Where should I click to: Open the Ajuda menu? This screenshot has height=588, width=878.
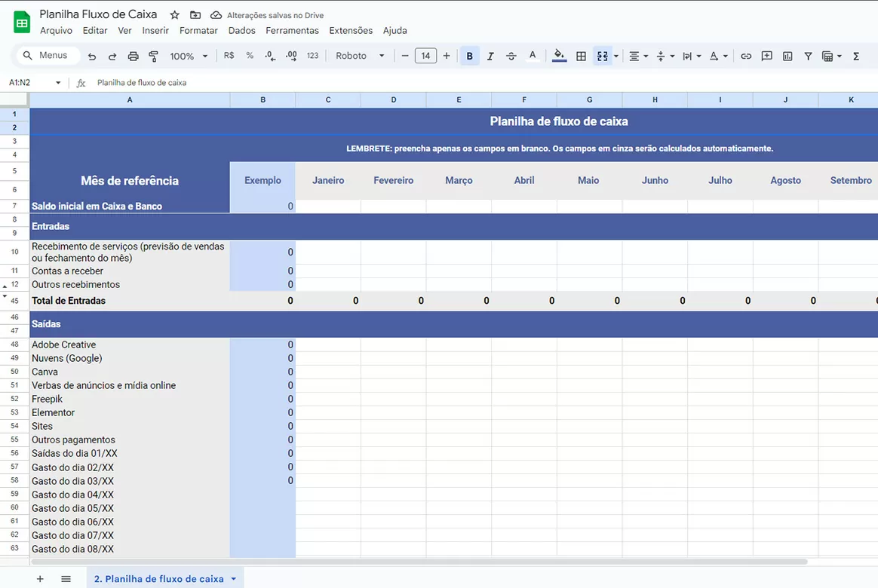pos(394,31)
